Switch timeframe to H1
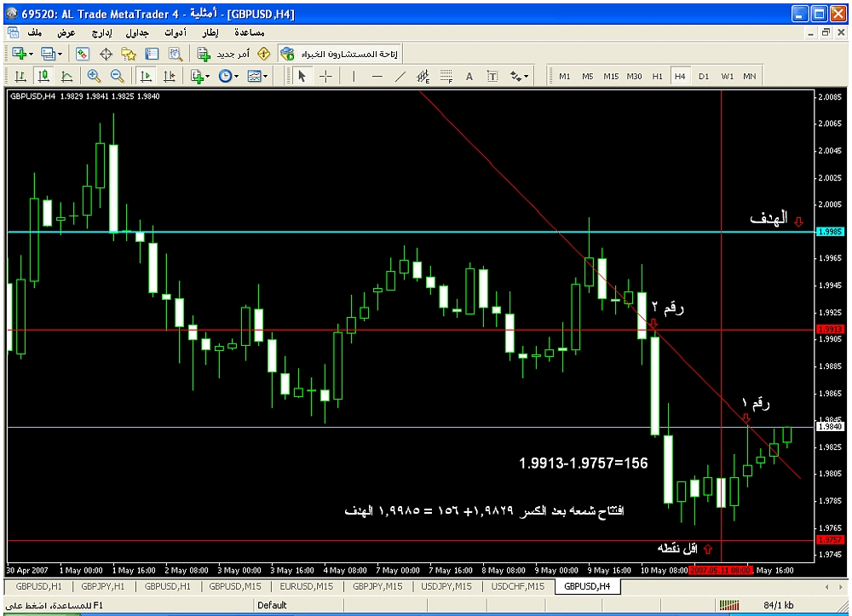 coord(658,76)
